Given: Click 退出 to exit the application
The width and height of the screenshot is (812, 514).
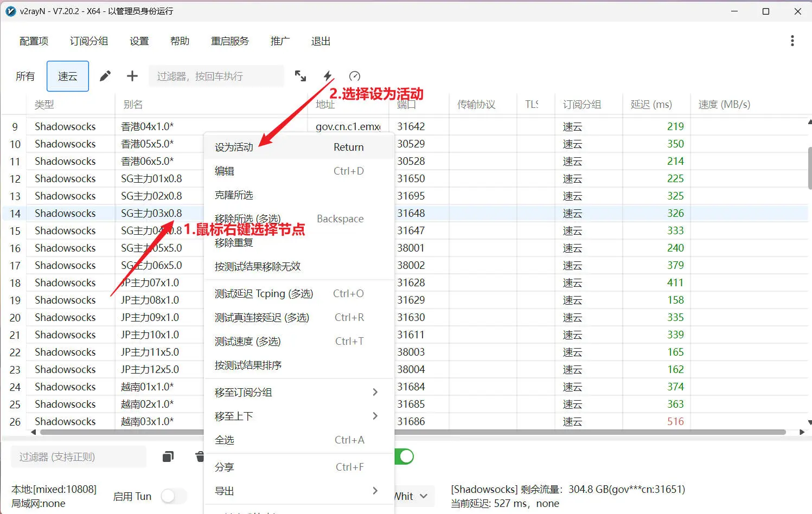Looking at the screenshot, I should (320, 41).
